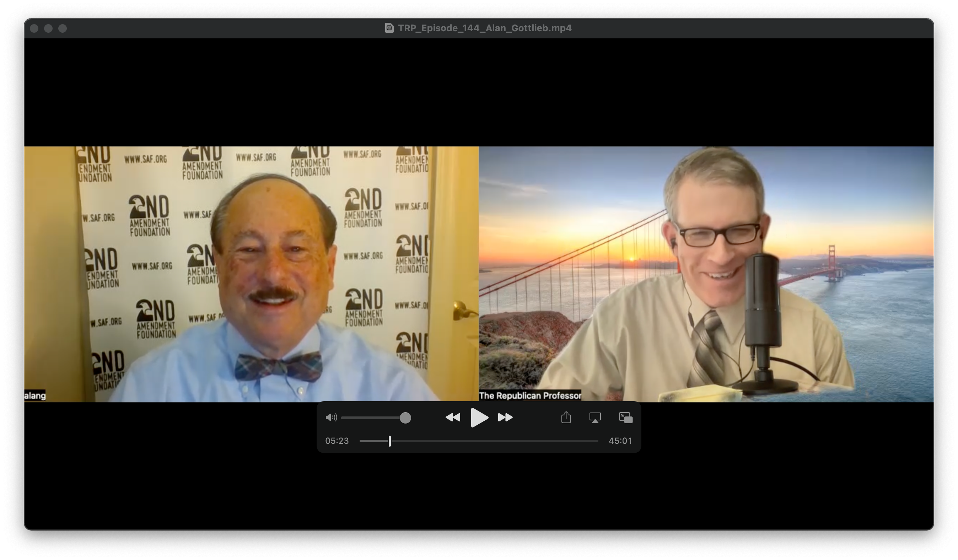The height and width of the screenshot is (560, 958).
Task: Open AirPlay output options
Action: 594,418
